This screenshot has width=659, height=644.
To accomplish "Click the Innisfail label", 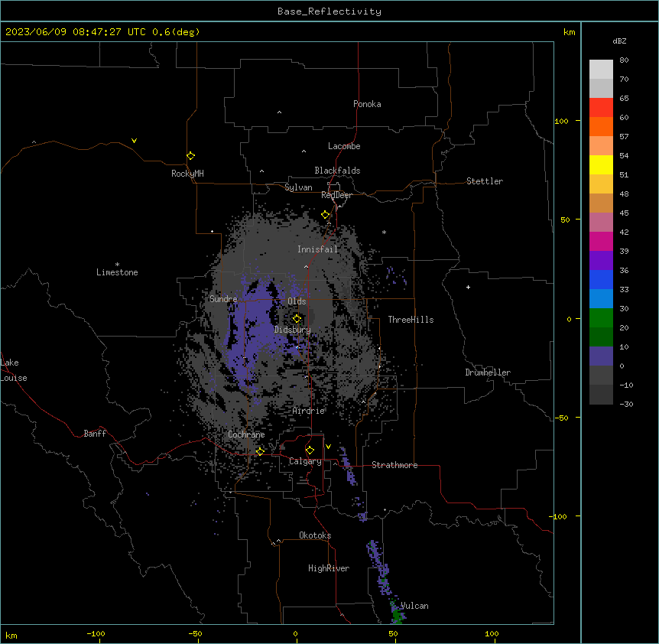I will pos(317,249).
